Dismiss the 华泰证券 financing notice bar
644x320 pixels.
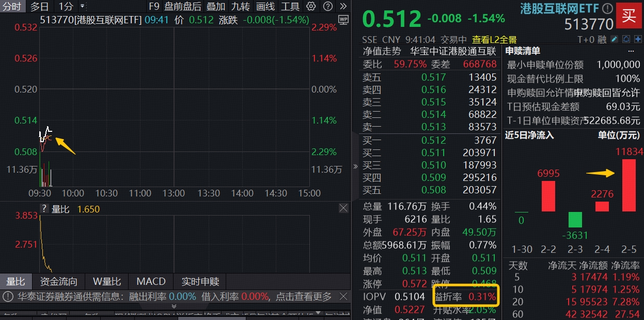coord(343,297)
